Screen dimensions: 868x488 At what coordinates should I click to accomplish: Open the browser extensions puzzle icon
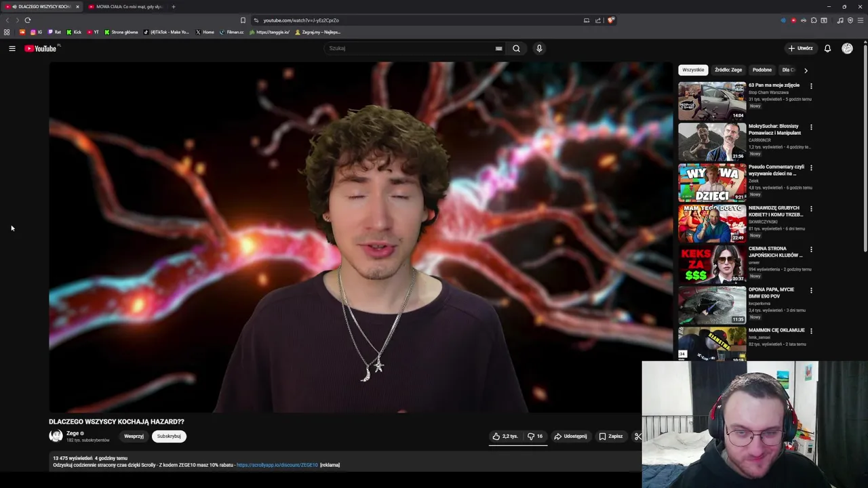pyautogui.click(x=814, y=20)
